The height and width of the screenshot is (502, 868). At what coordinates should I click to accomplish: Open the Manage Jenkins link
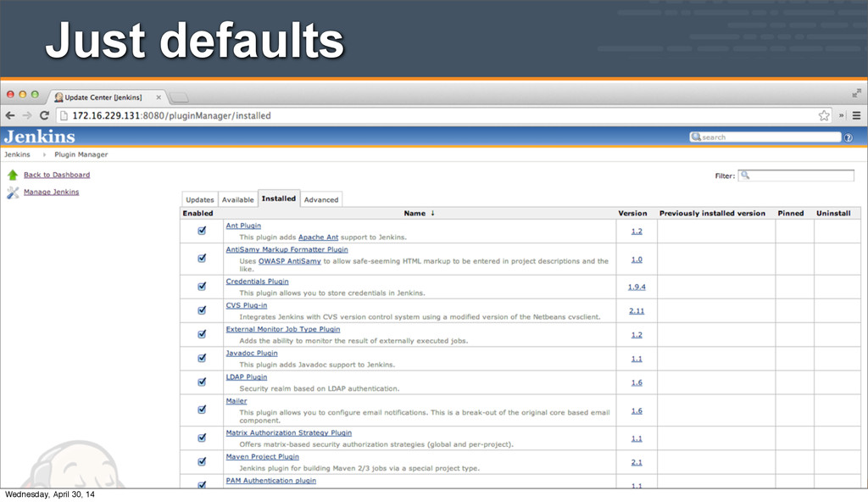(x=52, y=192)
